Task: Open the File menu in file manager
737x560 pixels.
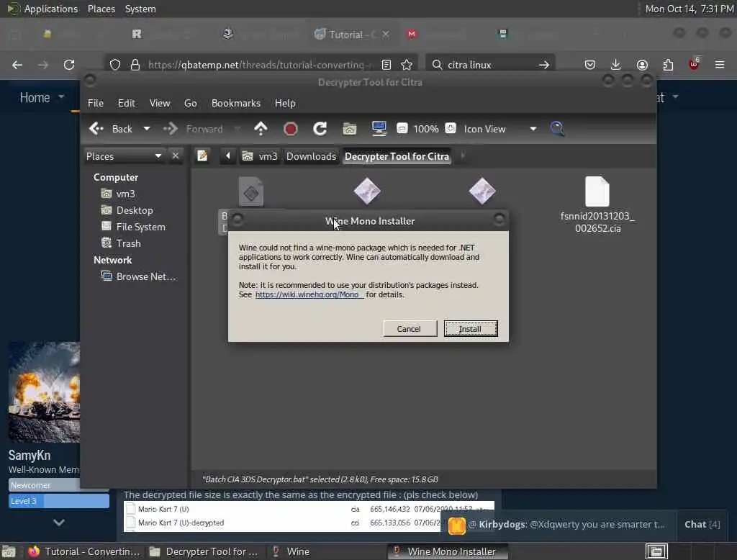Action: click(96, 103)
